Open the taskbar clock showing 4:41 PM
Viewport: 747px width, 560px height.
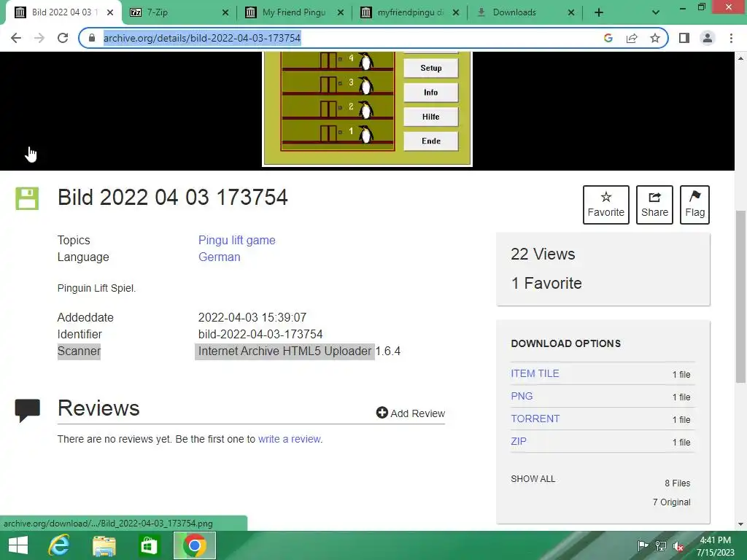(x=715, y=546)
